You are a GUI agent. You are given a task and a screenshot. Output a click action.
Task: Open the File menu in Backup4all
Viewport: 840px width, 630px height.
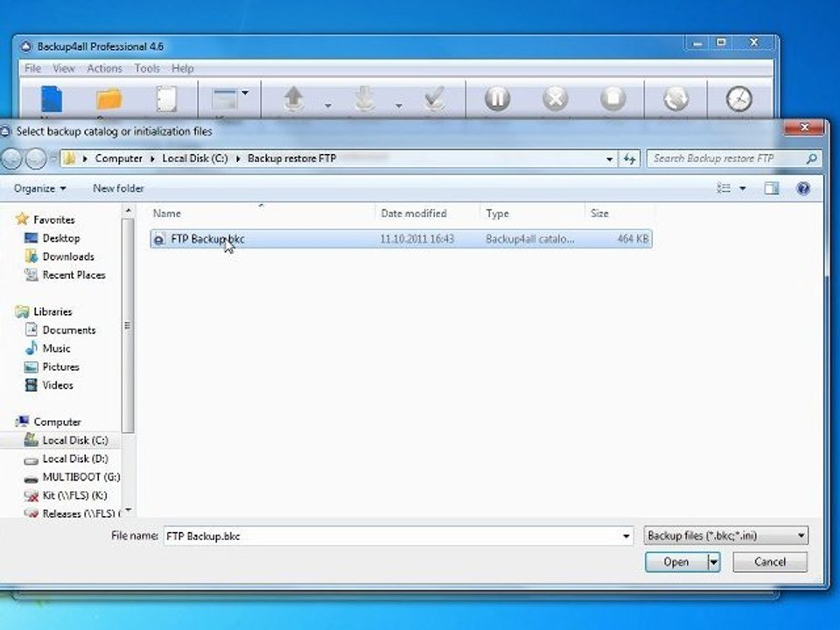(32, 68)
